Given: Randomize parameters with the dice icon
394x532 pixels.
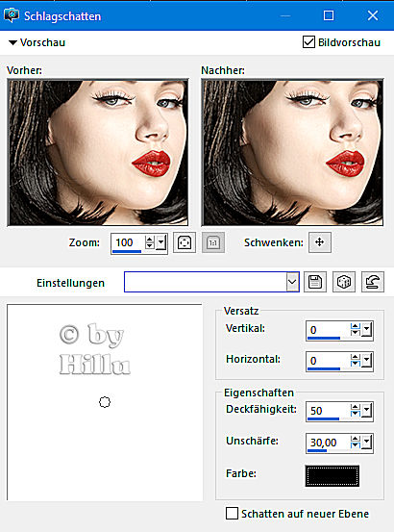Looking at the screenshot, I should [x=344, y=282].
